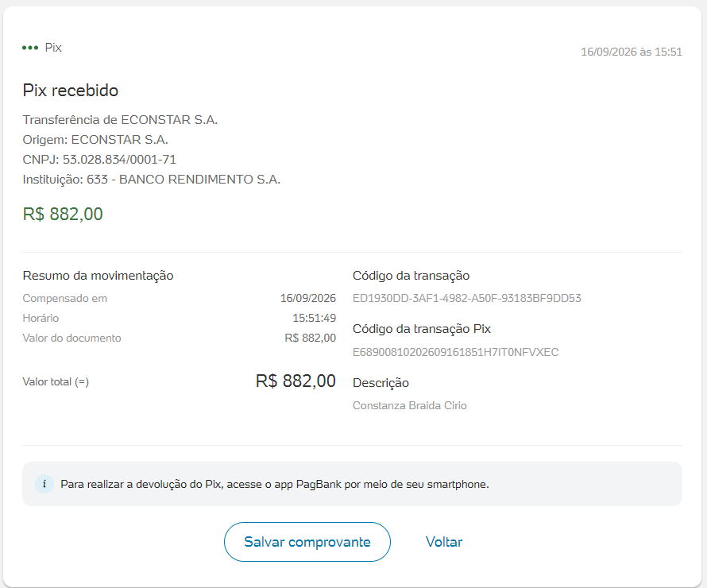Click the Pix recebido heading

71,91
